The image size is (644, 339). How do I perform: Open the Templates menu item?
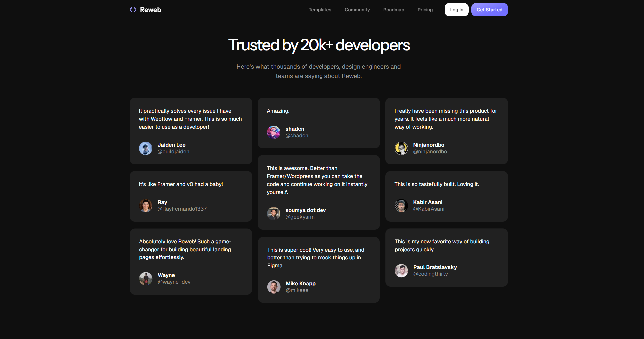pyautogui.click(x=320, y=10)
